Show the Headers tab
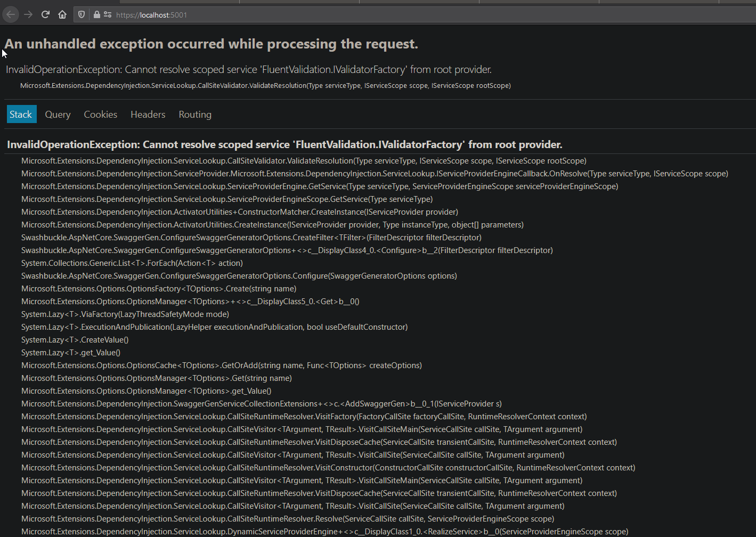Screen dimensions: 756x537 (x=148, y=115)
